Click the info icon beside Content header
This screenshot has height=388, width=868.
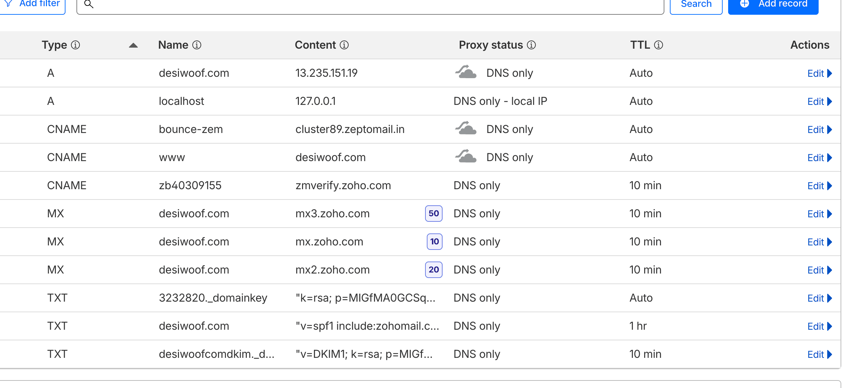click(344, 45)
